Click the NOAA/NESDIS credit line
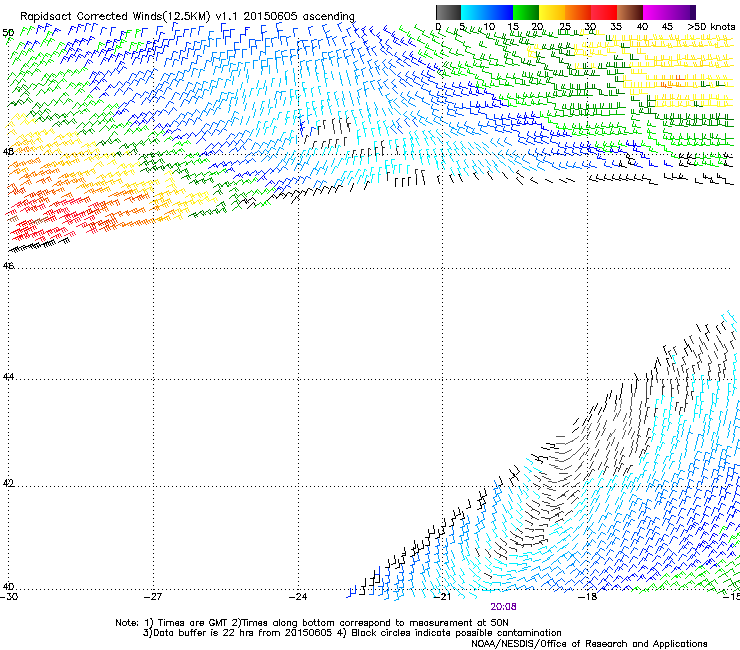 (x=589, y=643)
